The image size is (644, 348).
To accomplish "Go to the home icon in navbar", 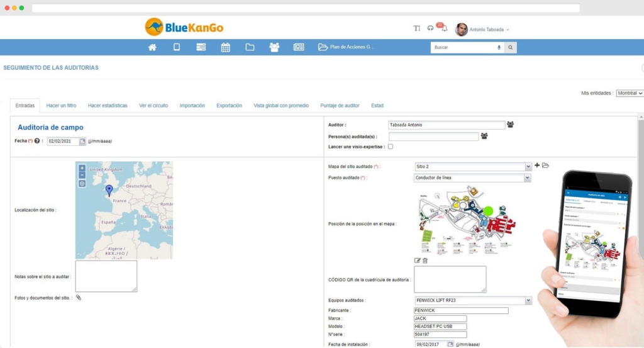I will [x=152, y=47].
